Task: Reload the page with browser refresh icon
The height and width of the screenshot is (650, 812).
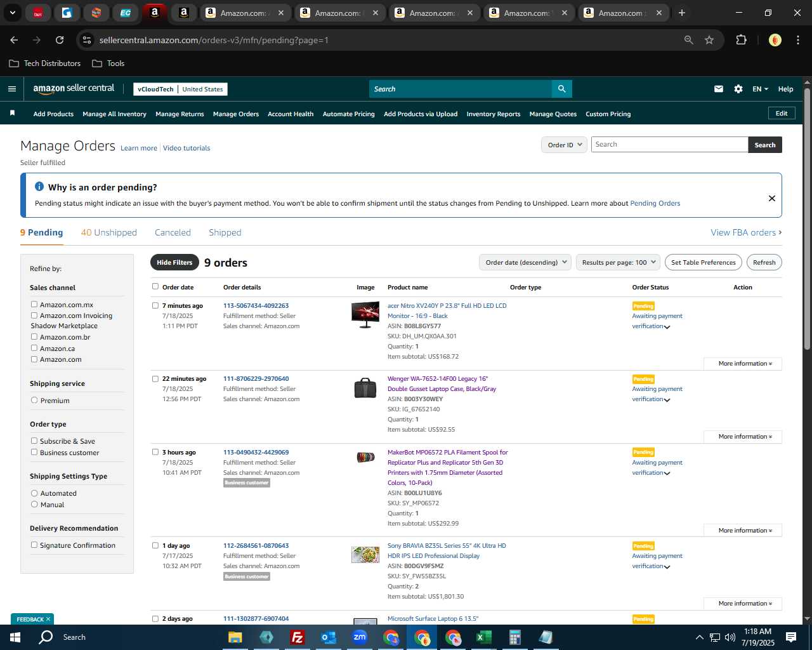Action: (60, 40)
